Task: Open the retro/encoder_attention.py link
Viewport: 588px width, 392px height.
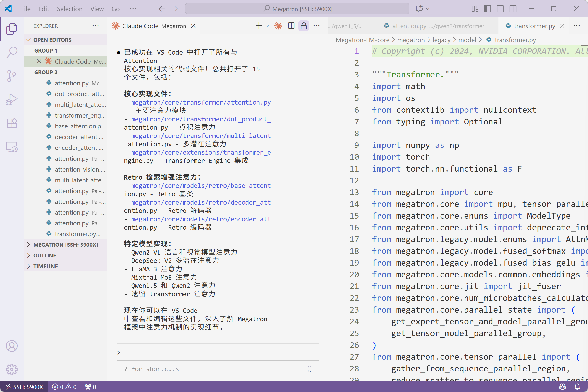Action: 201,219
